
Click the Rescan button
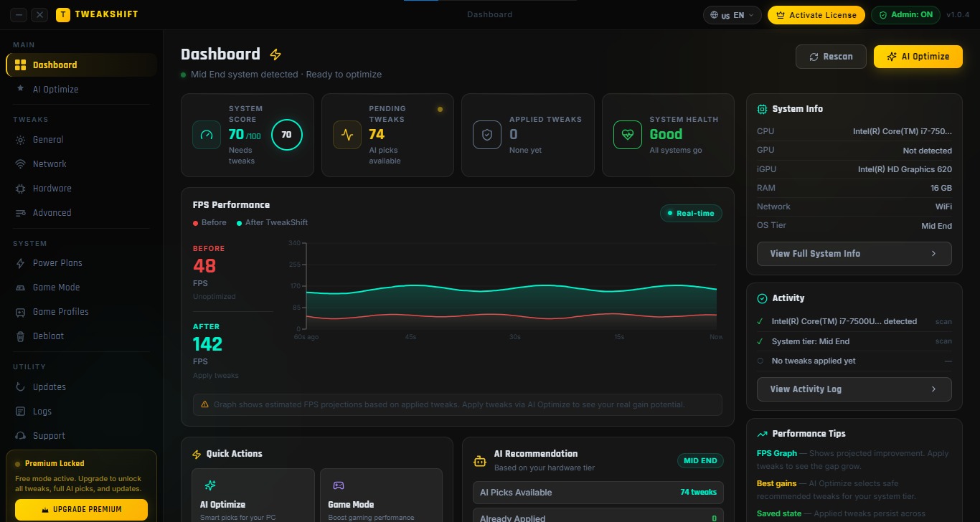point(831,57)
